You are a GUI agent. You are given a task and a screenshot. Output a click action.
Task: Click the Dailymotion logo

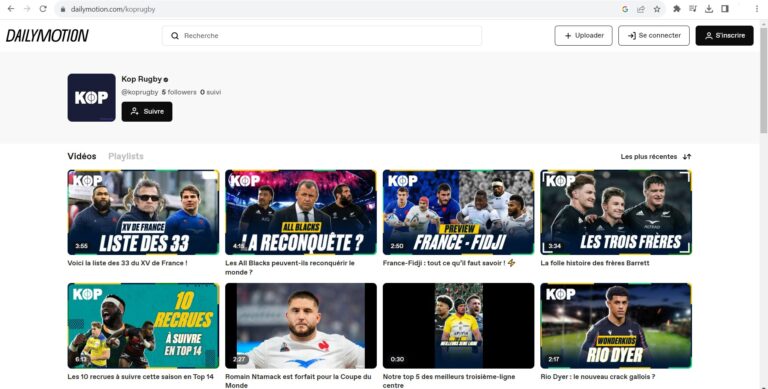coord(47,35)
